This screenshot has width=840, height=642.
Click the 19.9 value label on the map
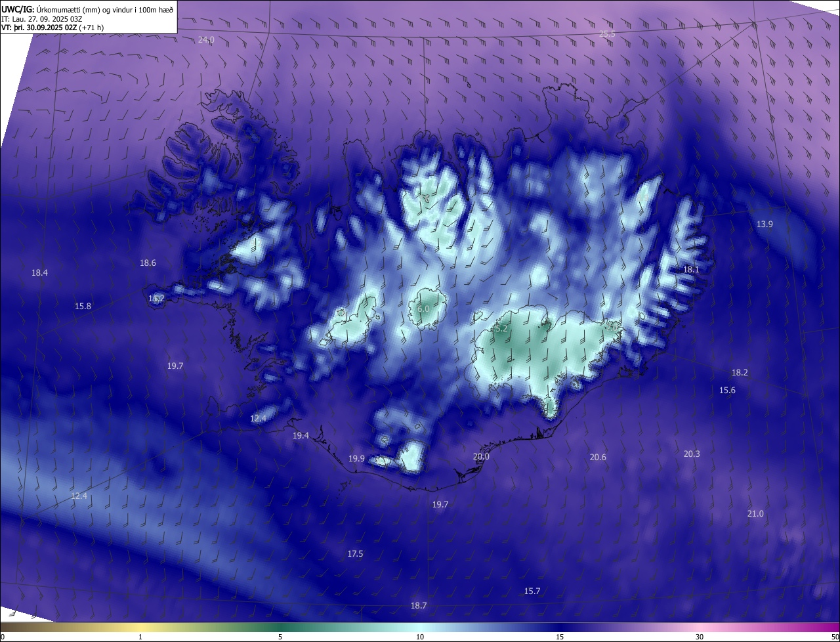[356, 459]
